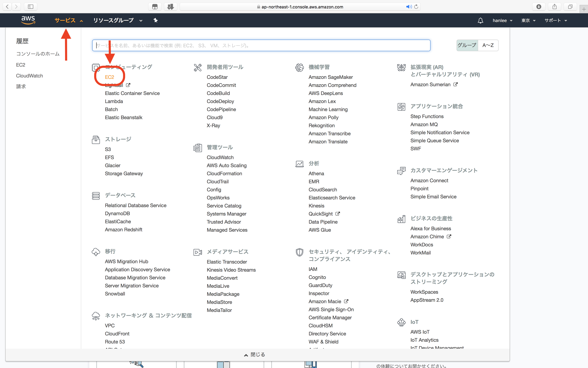The height and width of the screenshot is (368, 588).
Task: Open Safari downloads icon
Action: tap(539, 7)
